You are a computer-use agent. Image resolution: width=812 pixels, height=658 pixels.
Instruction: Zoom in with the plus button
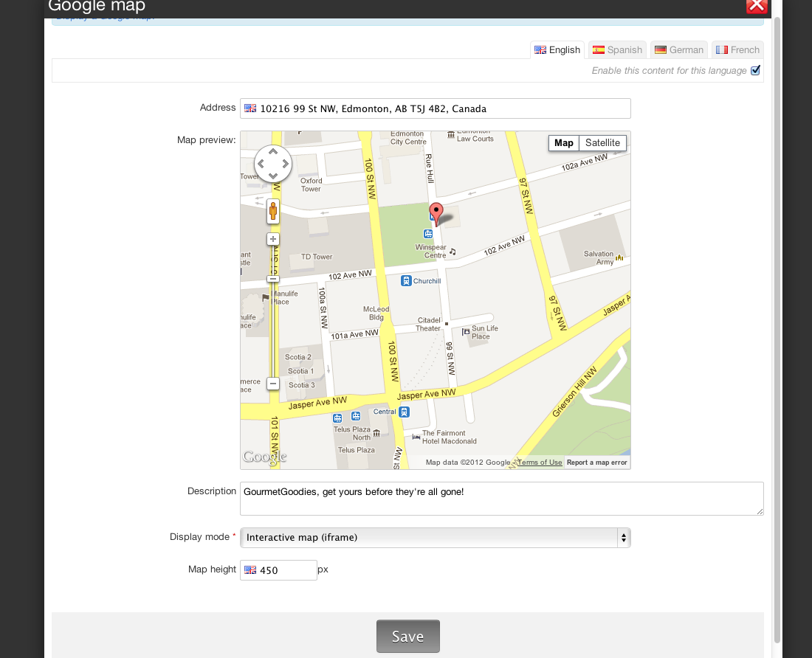tap(273, 239)
